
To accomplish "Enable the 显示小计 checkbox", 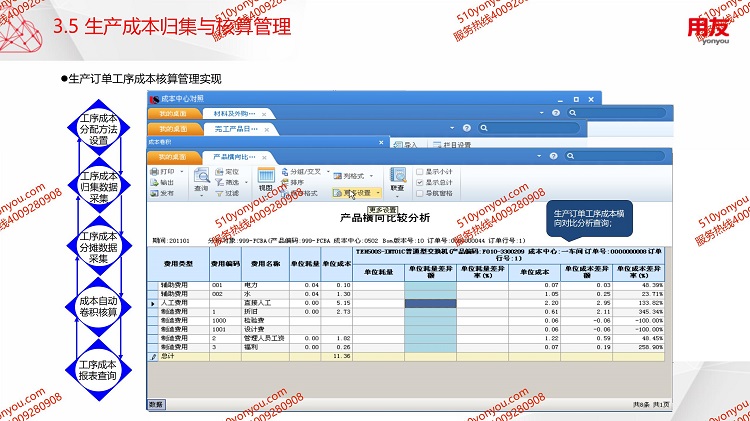I will coord(421,172).
